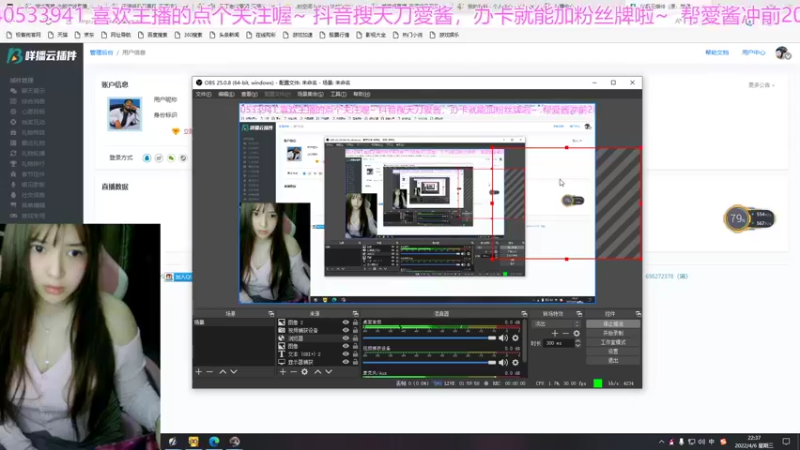The width and height of the screenshot is (800, 450).
Task: Open source properties gear icon
Action: click(305, 372)
